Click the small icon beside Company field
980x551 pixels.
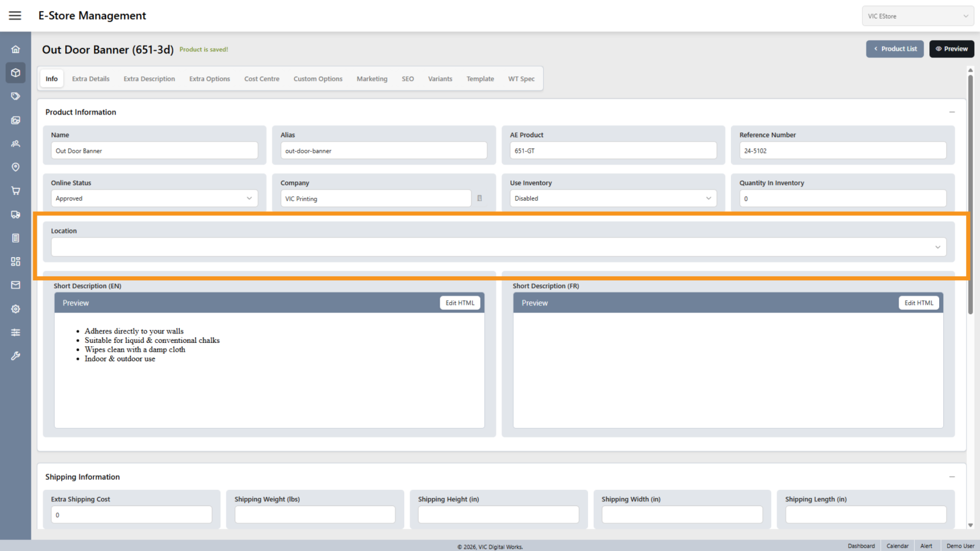480,198
